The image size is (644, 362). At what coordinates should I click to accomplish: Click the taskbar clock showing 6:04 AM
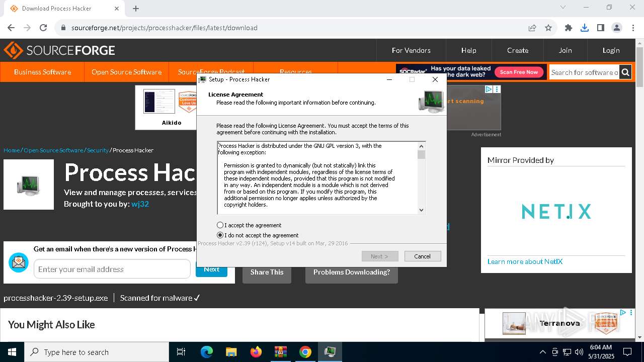pyautogui.click(x=601, y=352)
